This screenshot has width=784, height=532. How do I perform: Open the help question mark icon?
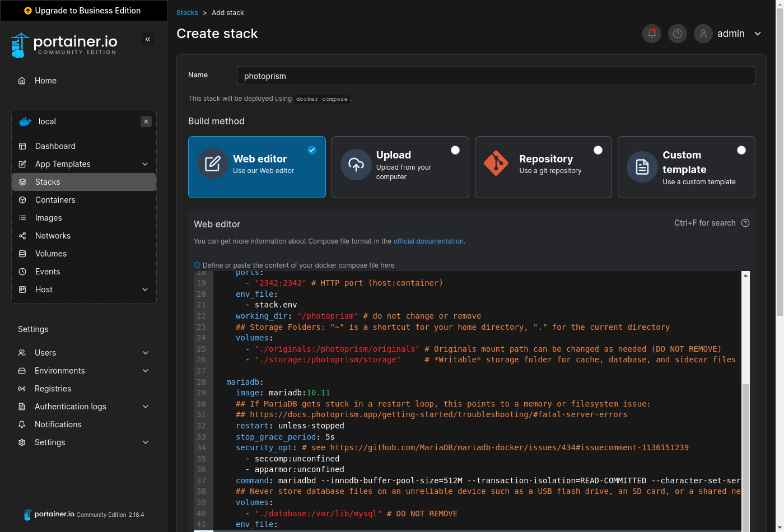point(677,34)
